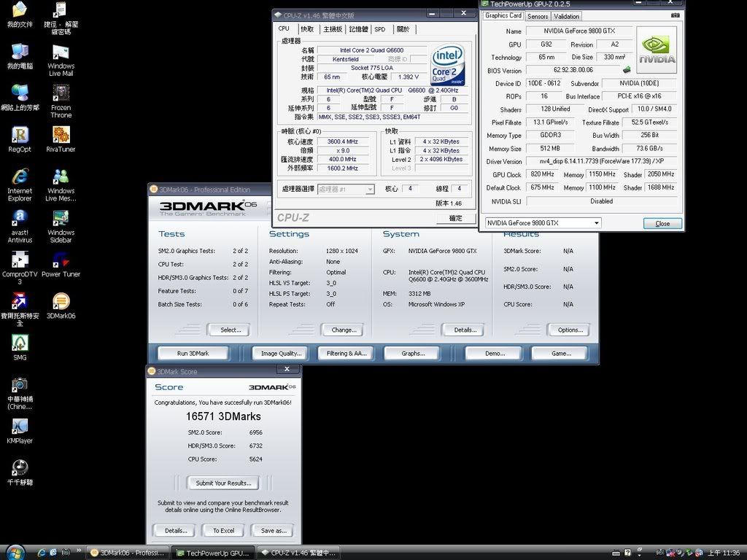The image size is (747, 560).
Task: Click the Filtering & AA button
Action: 347,354
